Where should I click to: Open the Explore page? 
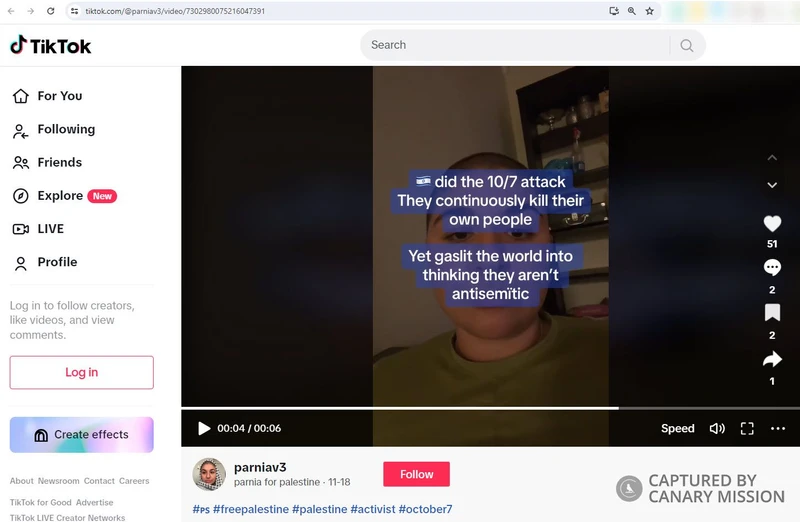[x=64, y=196]
